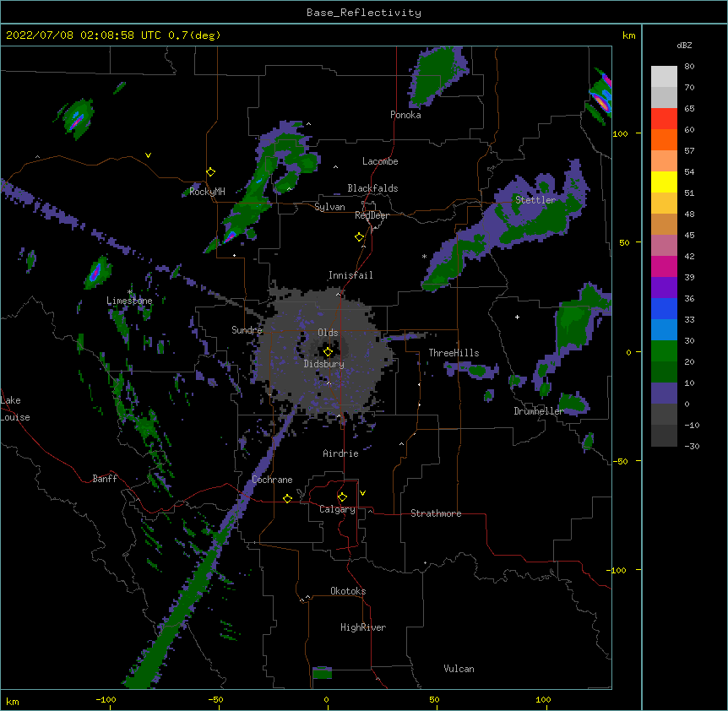
Task: Pick the violet 36–39 dBZ swatch
Action: coord(664,288)
